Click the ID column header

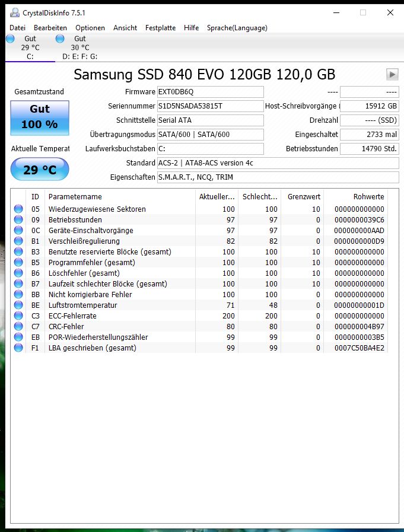[x=36, y=197]
